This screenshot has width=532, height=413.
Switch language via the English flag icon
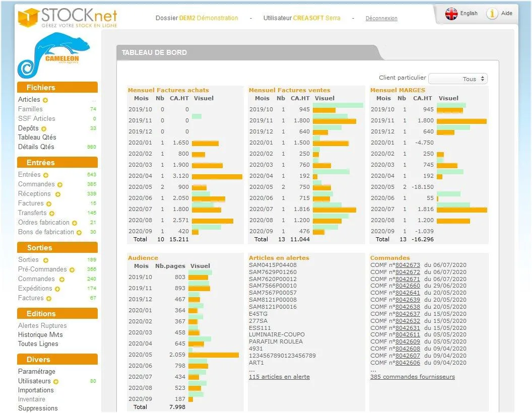point(451,14)
